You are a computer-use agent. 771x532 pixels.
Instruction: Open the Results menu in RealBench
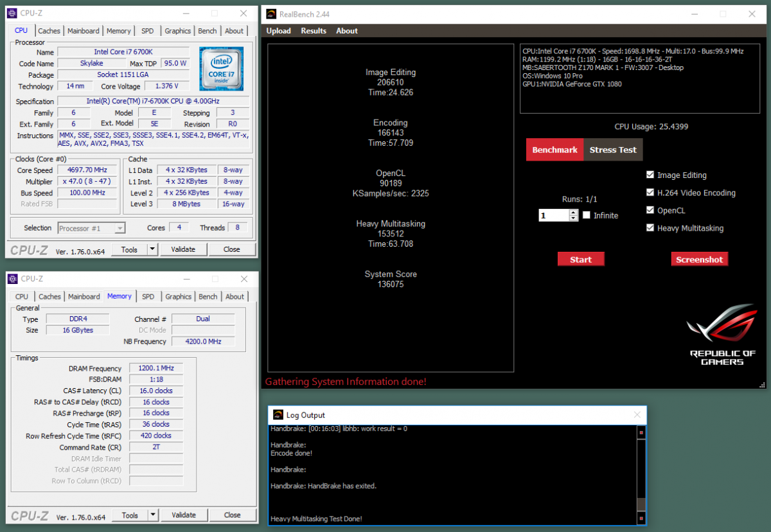pos(314,31)
